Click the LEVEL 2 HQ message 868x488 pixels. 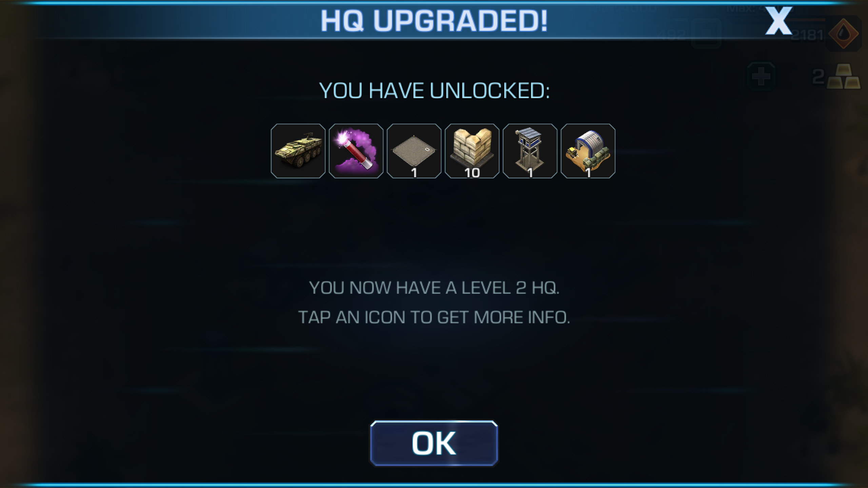point(434,288)
